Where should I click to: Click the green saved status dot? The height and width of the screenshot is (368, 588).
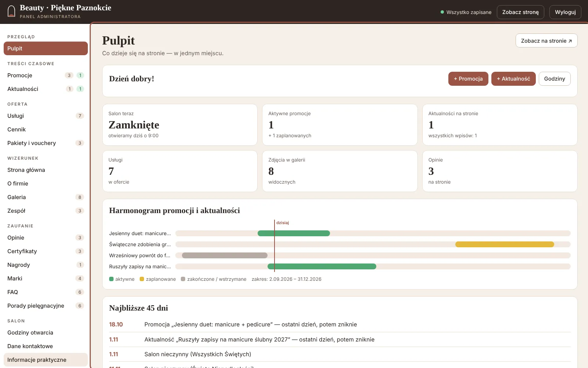pos(442,12)
